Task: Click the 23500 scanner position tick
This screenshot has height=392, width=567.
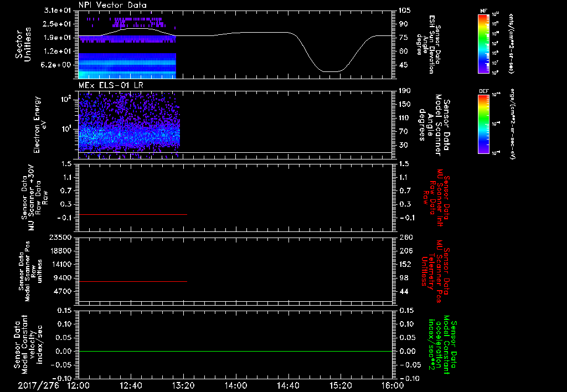Action: click(x=60, y=238)
